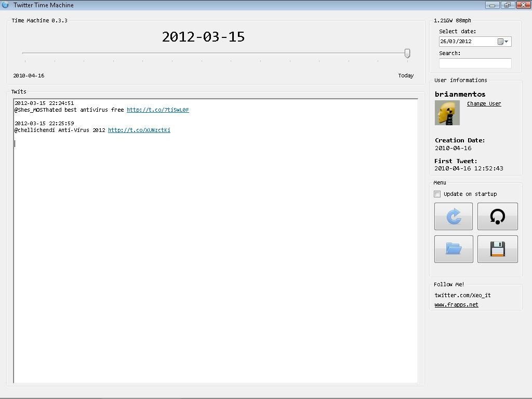Screen dimensions: 532x399
Task: Click the large 2012-03-15 date display
Action: point(203,37)
